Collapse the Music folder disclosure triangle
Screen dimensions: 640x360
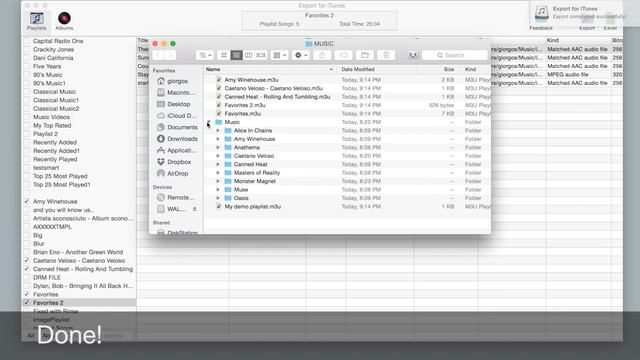point(209,122)
